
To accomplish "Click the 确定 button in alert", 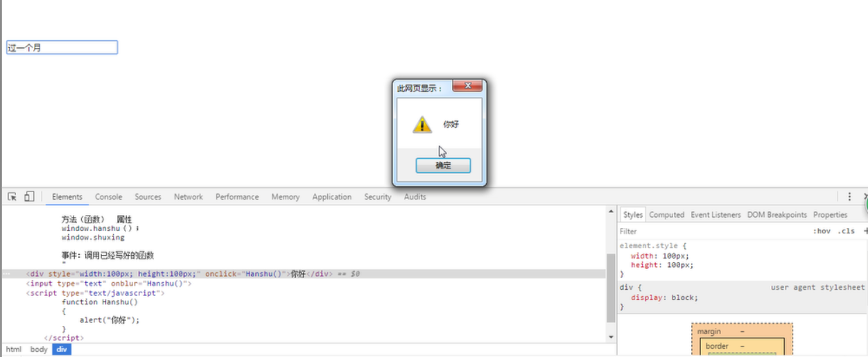I will point(443,166).
